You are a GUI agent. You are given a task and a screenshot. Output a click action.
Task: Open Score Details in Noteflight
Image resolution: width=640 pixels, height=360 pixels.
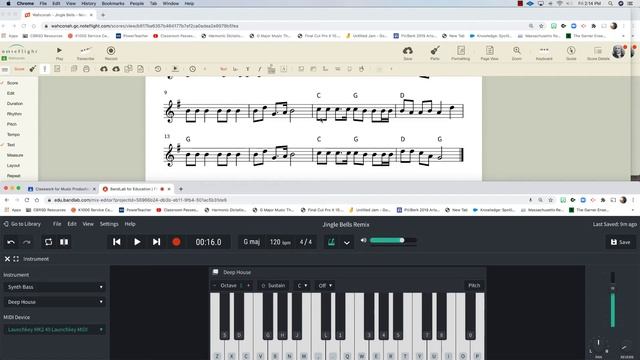click(x=598, y=53)
